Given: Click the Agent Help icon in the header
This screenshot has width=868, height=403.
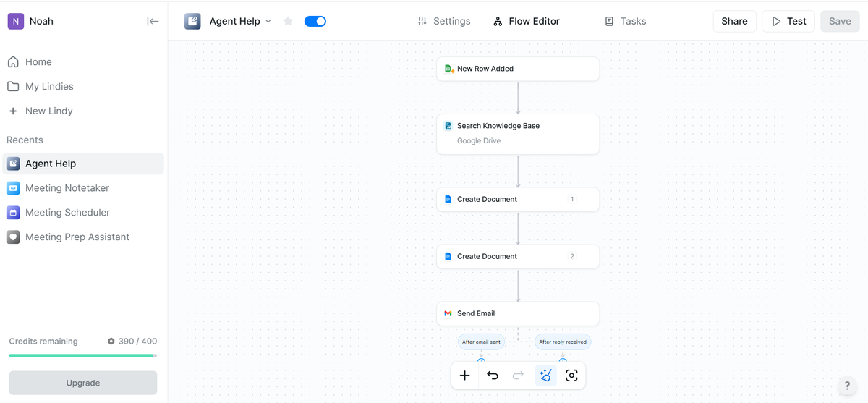Looking at the screenshot, I should [x=192, y=21].
